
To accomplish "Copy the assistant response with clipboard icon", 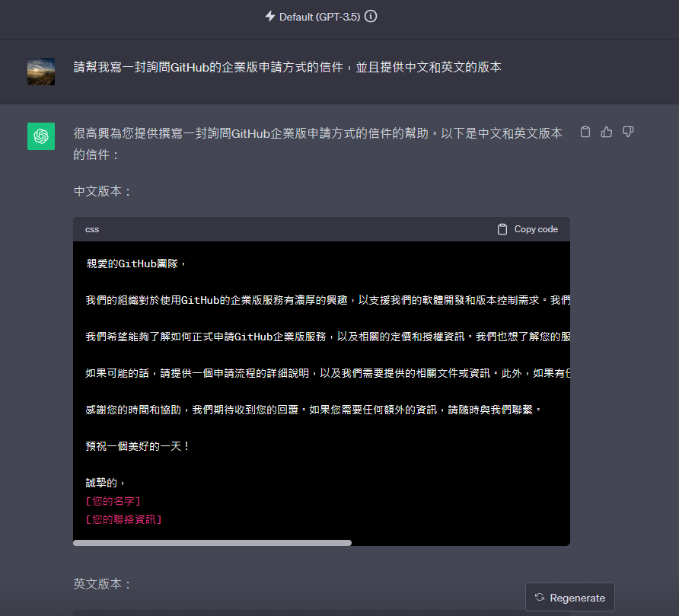I will pyautogui.click(x=585, y=132).
